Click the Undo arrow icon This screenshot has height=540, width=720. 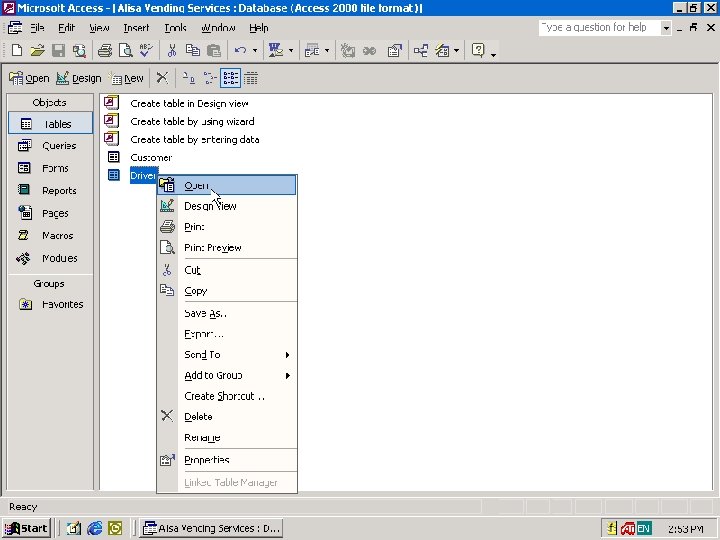pos(240,50)
